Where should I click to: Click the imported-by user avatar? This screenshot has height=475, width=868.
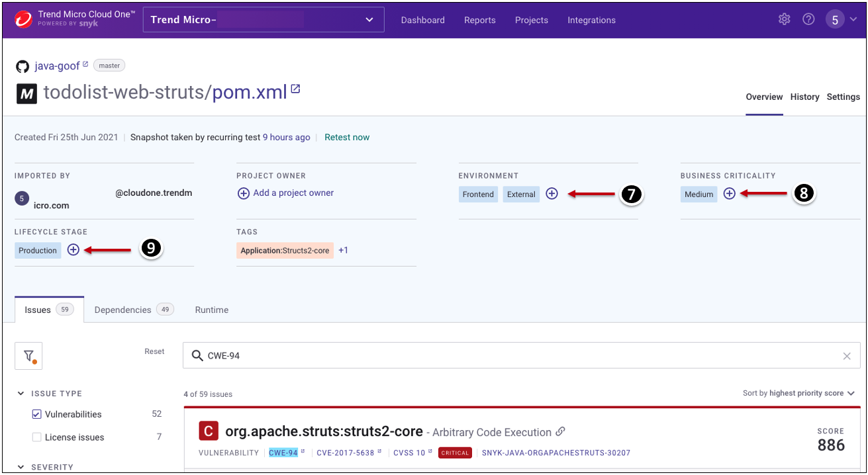click(22, 198)
